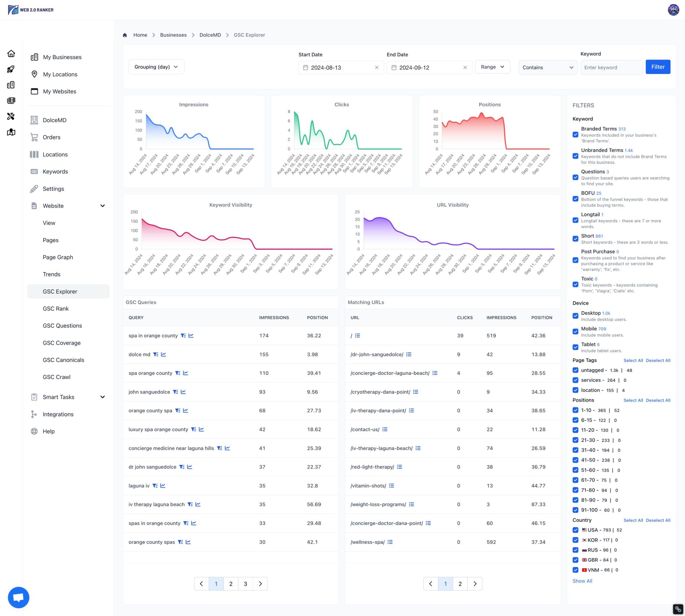The image size is (685, 616).
Task: Click the rocket icon in left rail
Action: [x=11, y=69]
